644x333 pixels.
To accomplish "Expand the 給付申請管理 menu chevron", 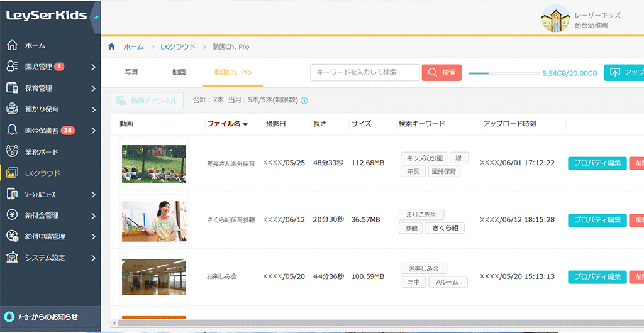I will tap(94, 237).
